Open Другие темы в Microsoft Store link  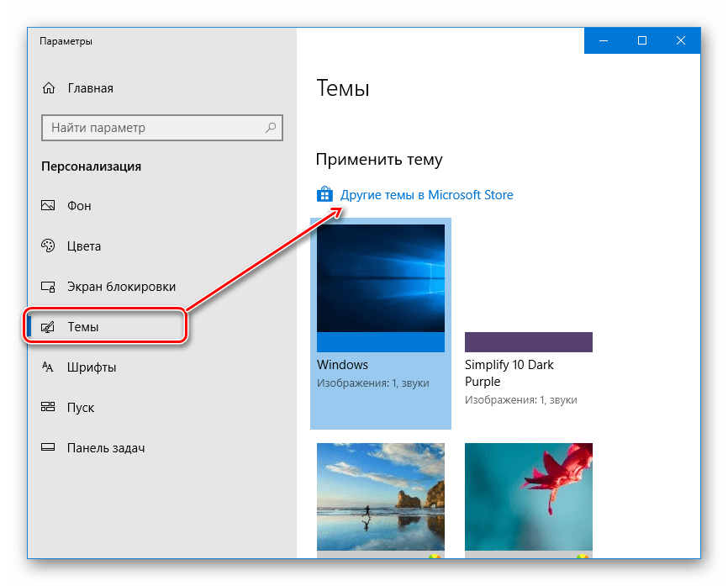tap(426, 195)
